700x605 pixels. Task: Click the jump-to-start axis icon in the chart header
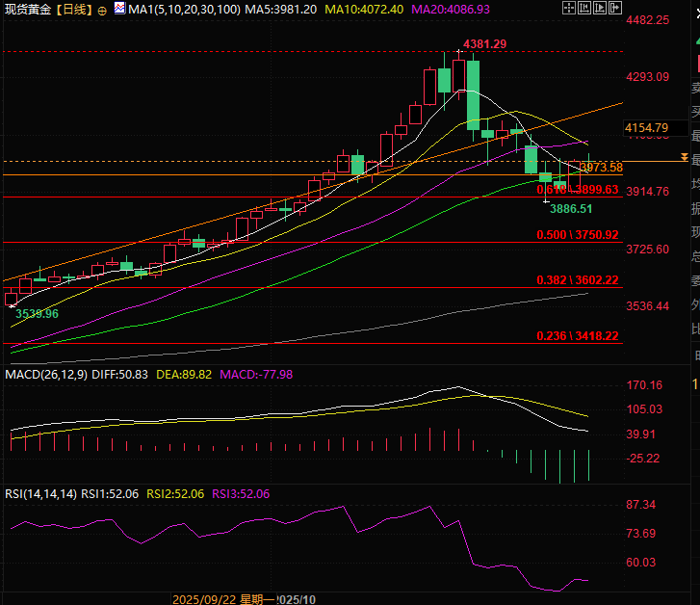click(x=584, y=8)
